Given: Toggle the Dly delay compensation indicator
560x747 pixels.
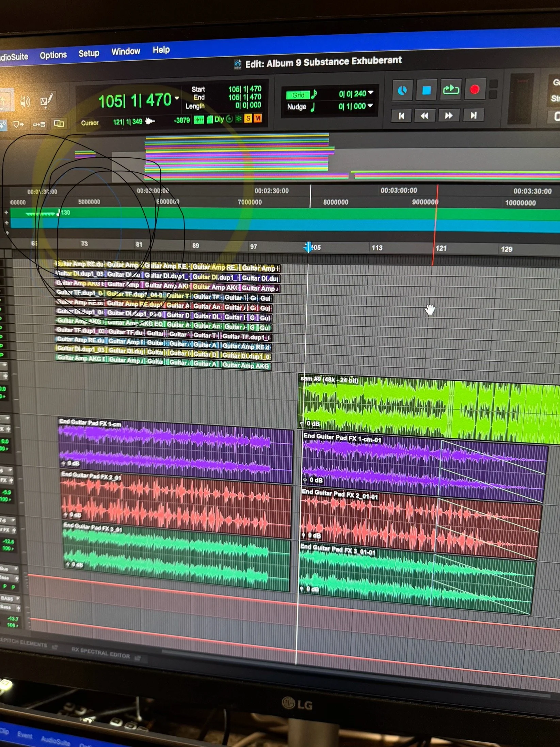Looking at the screenshot, I should (x=219, y=119).
